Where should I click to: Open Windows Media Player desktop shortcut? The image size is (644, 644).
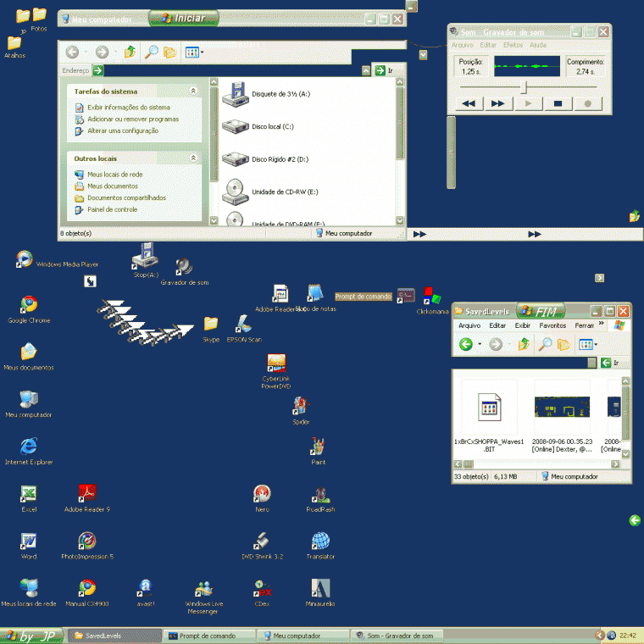25,259
